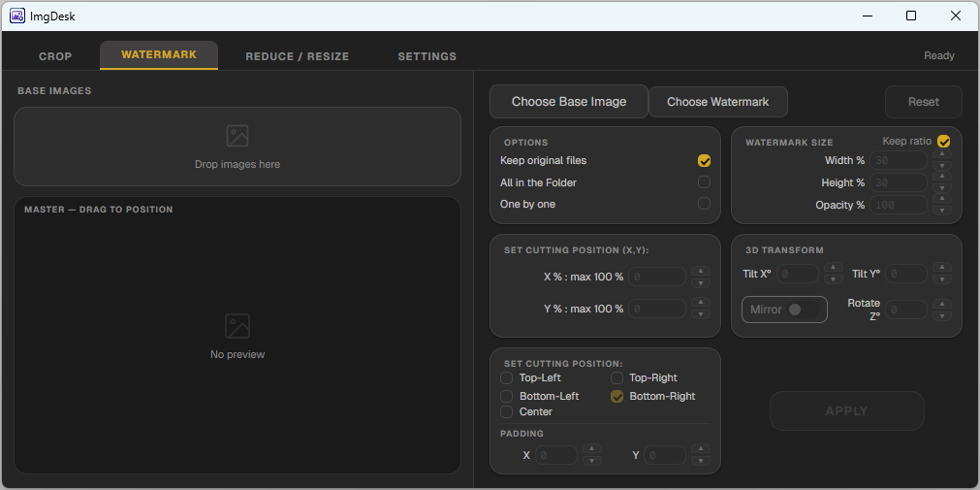Screen dimensions: 980x490
Task: Enable All in the Folder checkbox
Action: (705, 182)
